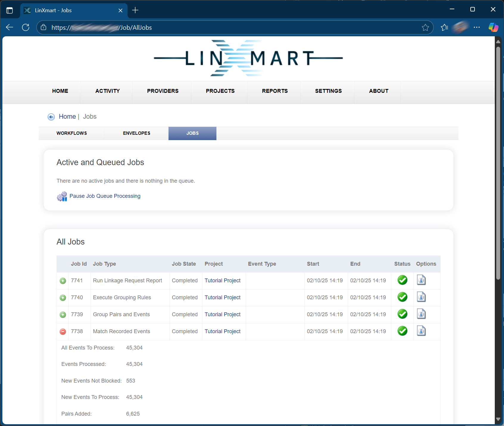Viewport: 504px width, 426px height.
Task: Refresh the browser page
Action: click(x=26, y=28)
